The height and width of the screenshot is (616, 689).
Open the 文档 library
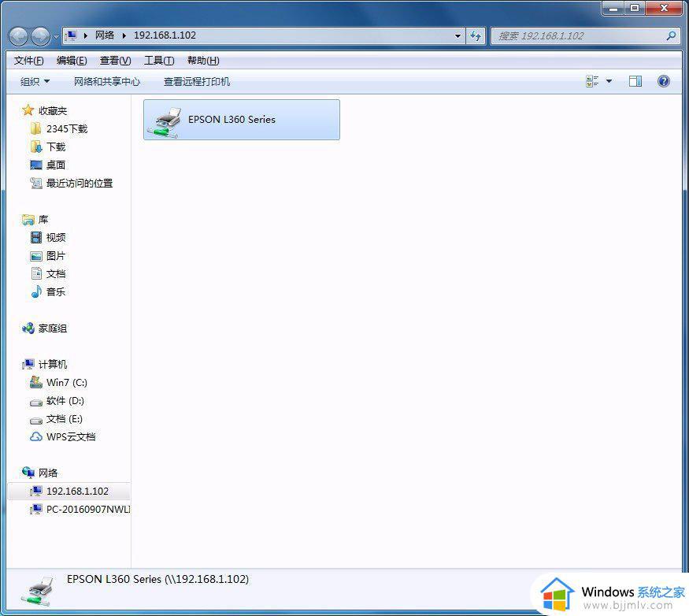click(56, 274)
